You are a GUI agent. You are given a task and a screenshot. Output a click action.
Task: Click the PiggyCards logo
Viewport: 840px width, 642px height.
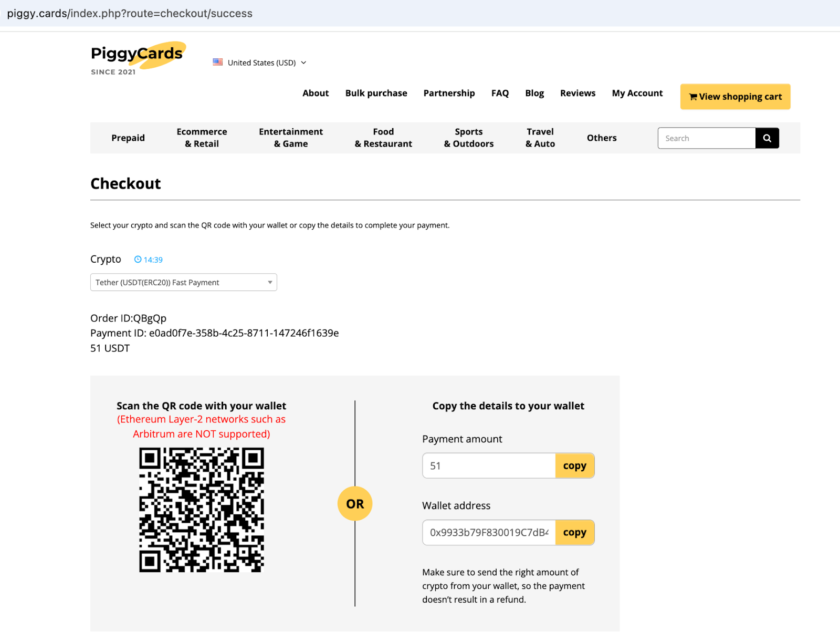[138, 58]
